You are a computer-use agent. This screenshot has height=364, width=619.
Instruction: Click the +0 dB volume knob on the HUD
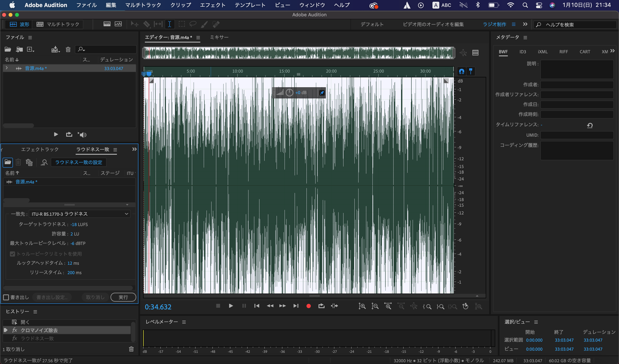click(x=289, y=93)
